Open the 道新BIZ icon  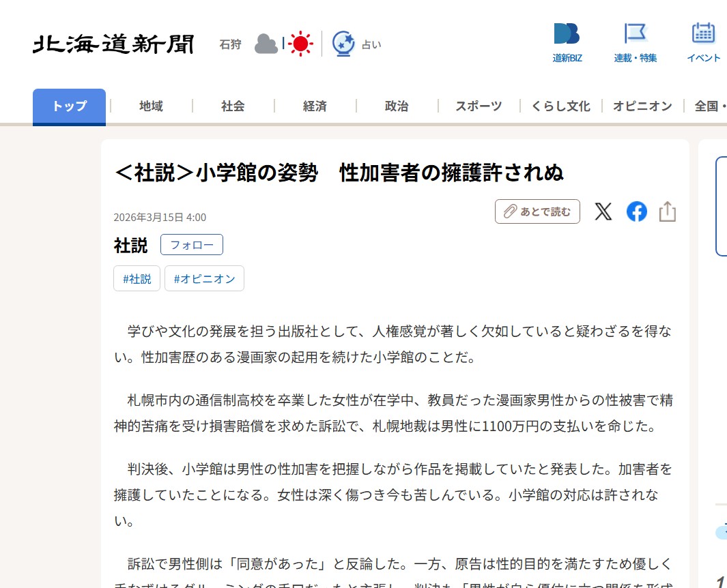click(567, 34)
